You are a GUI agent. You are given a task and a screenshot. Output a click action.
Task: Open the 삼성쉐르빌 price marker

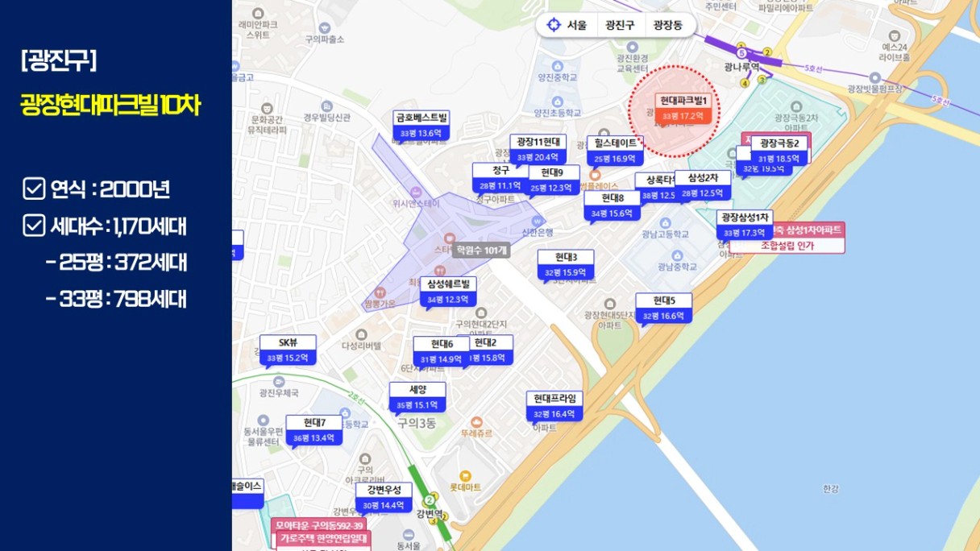click(x=449, y=292)
